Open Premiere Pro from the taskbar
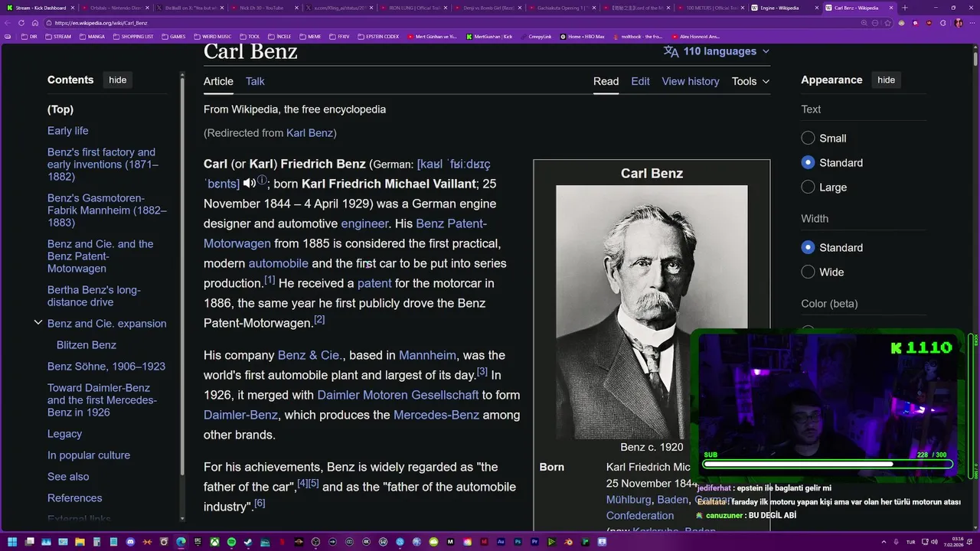Viewport: 980px width, 551px height. click(x=534, y=542)
